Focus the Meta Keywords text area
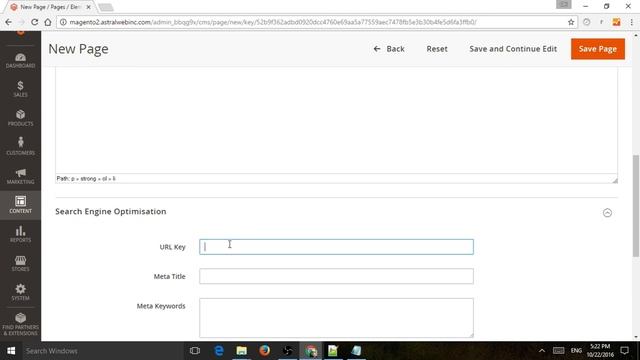Viewport: 640px width, 360px height. point(336,318)
